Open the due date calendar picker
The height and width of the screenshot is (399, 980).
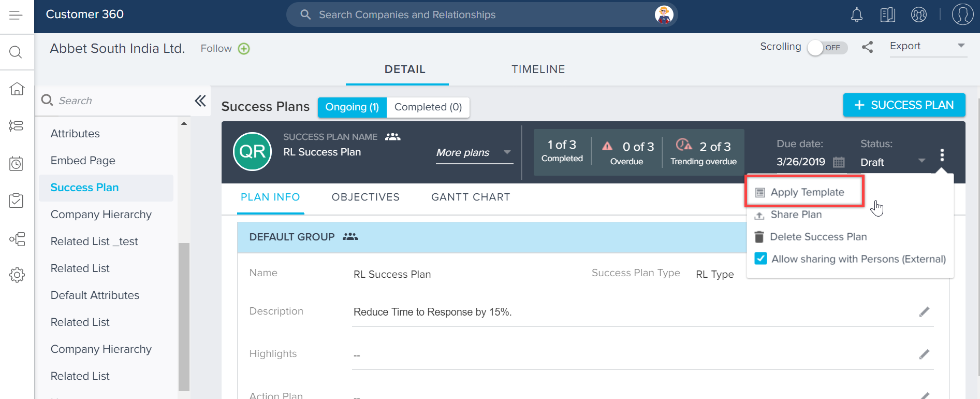(839, 162)
